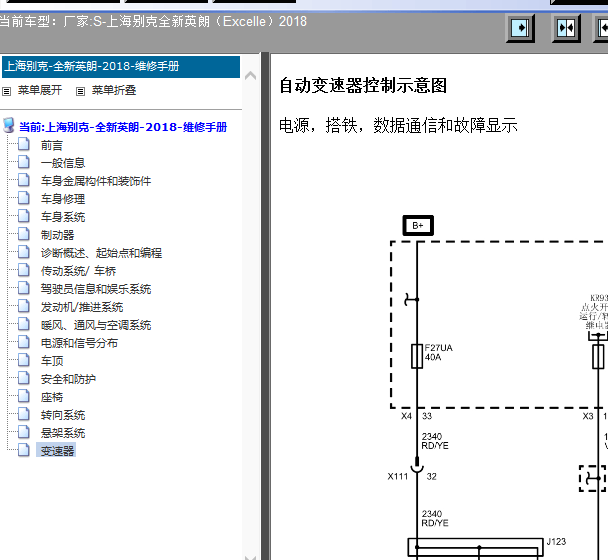
Task: Click the show-right-pane layout icon
Action: click(x=520, y=28)
